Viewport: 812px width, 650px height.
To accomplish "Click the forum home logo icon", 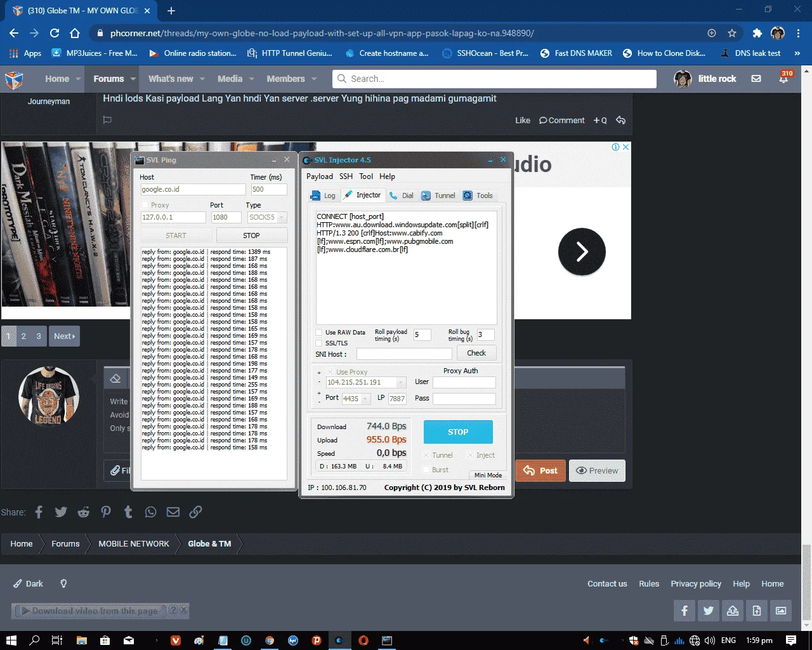I will (x=14, y=79).
